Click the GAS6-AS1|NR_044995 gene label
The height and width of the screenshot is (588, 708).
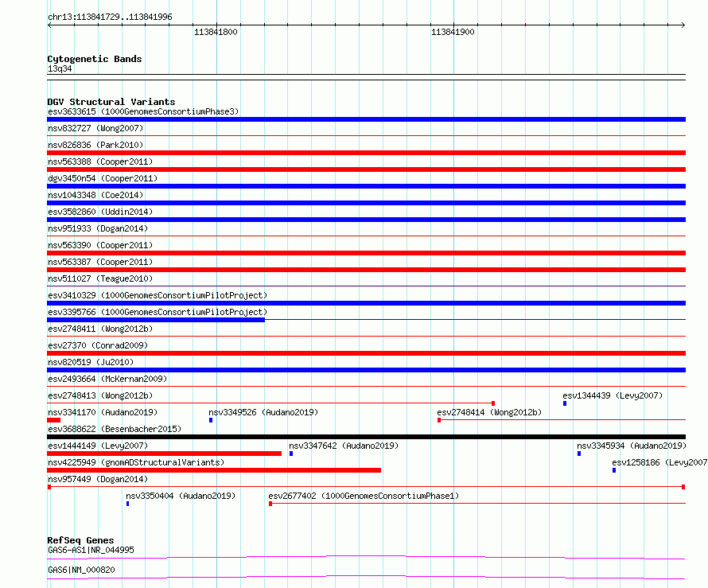coord(91,550)
